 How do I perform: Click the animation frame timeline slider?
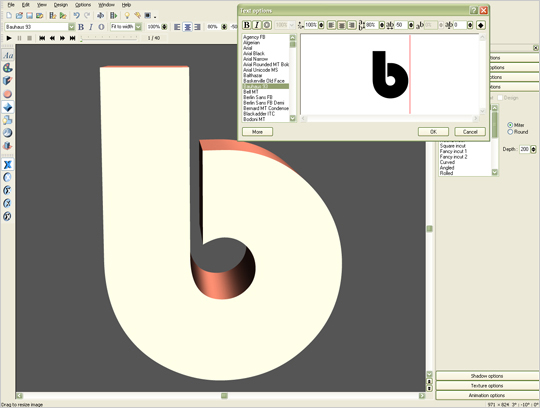point(108,39)
